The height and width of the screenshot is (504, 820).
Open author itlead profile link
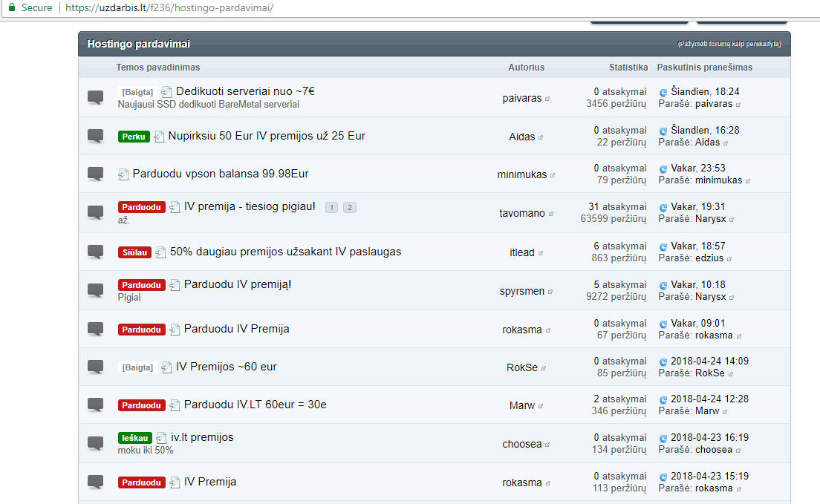[x=521, y=252]
